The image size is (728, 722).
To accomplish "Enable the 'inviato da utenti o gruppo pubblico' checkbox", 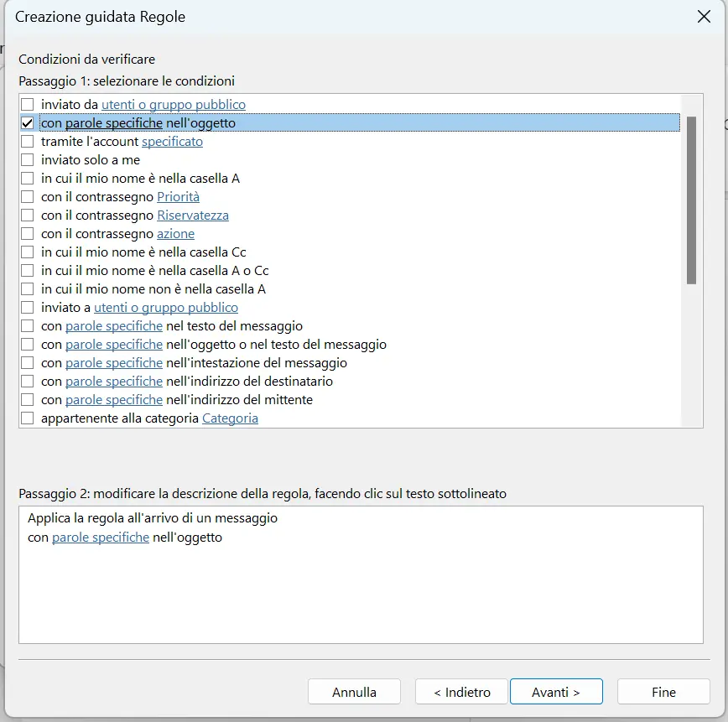I will coord(28,105).
